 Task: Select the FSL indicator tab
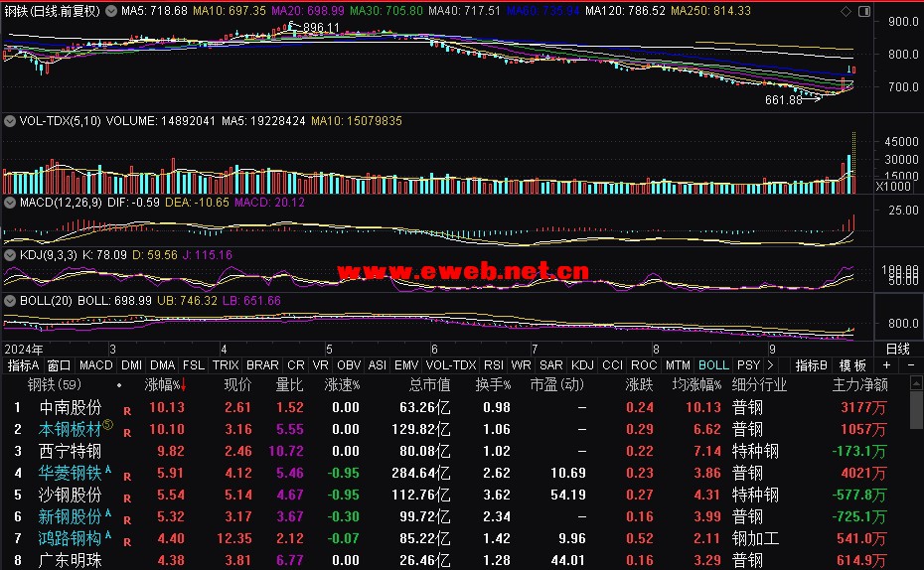tap(194, 365)
